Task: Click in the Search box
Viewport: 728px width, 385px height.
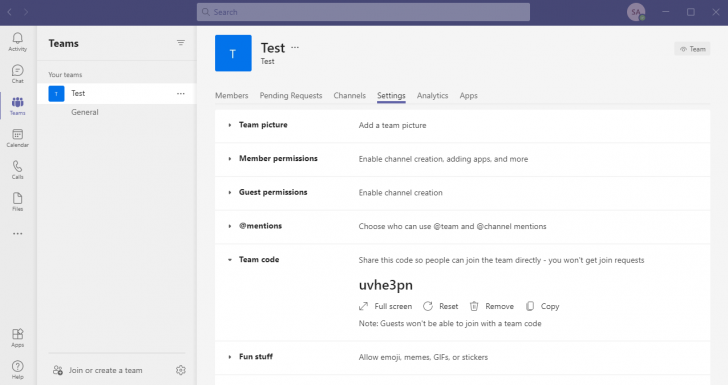Action: [363, 12]
